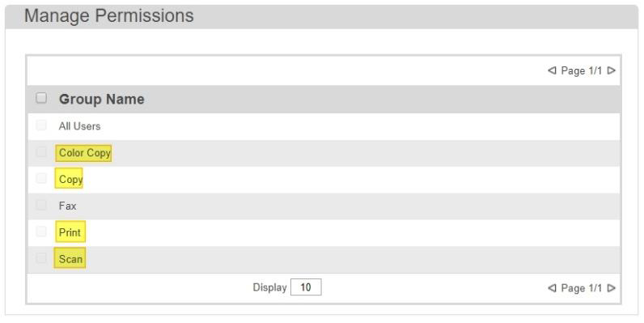Open the Scan group entry

70,259
